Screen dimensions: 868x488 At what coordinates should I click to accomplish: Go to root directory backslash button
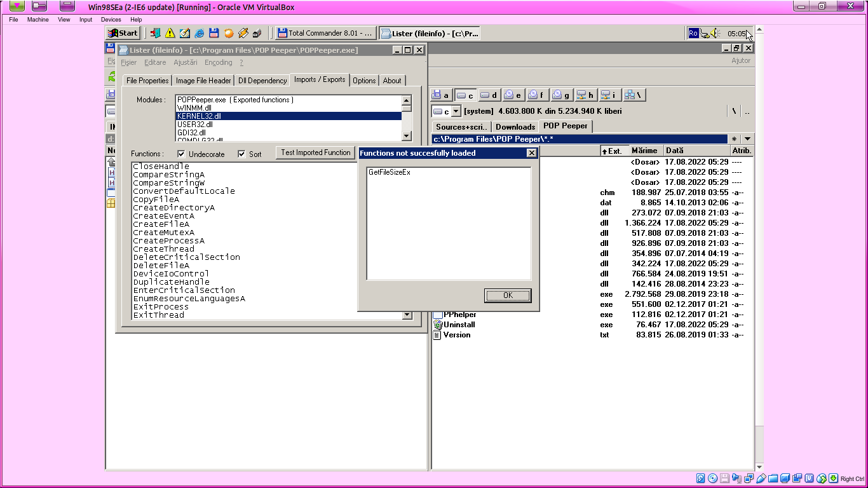[734, 111]
